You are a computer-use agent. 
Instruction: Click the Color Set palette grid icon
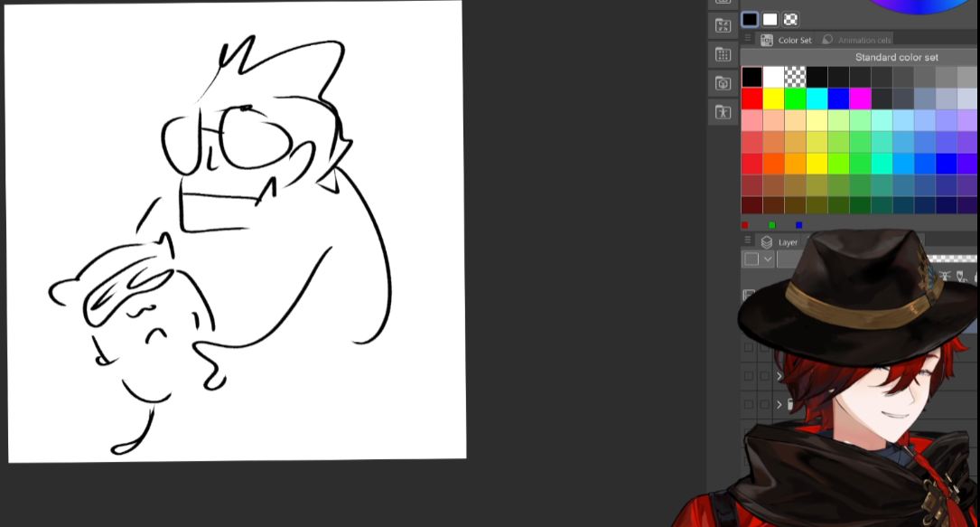point(767,40)
